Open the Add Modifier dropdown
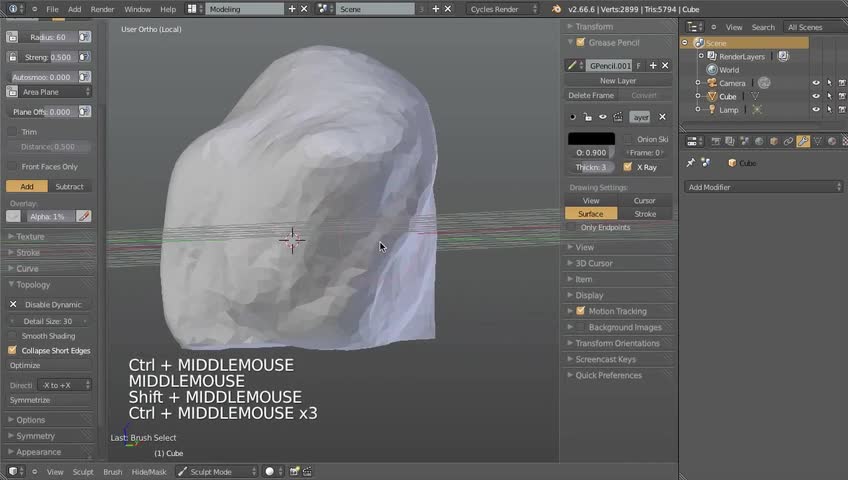The width and height of the screenshot is (848, 480). click(x=764, y=187)
